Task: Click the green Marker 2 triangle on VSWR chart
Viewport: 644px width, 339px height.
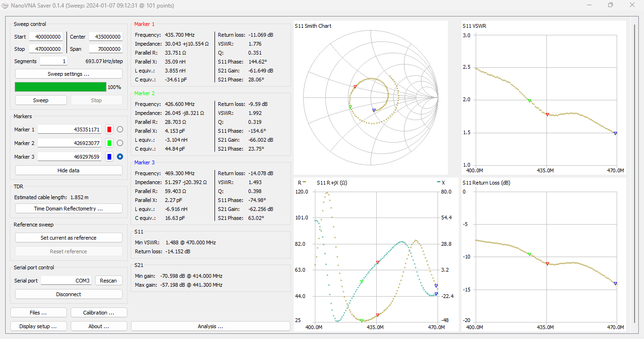Action: click(x=529, y=101)
